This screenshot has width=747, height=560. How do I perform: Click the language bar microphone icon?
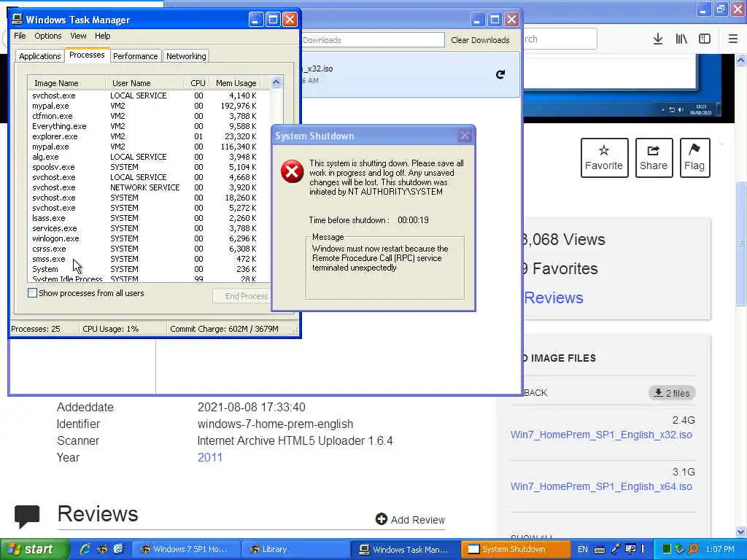pos(616,549)
